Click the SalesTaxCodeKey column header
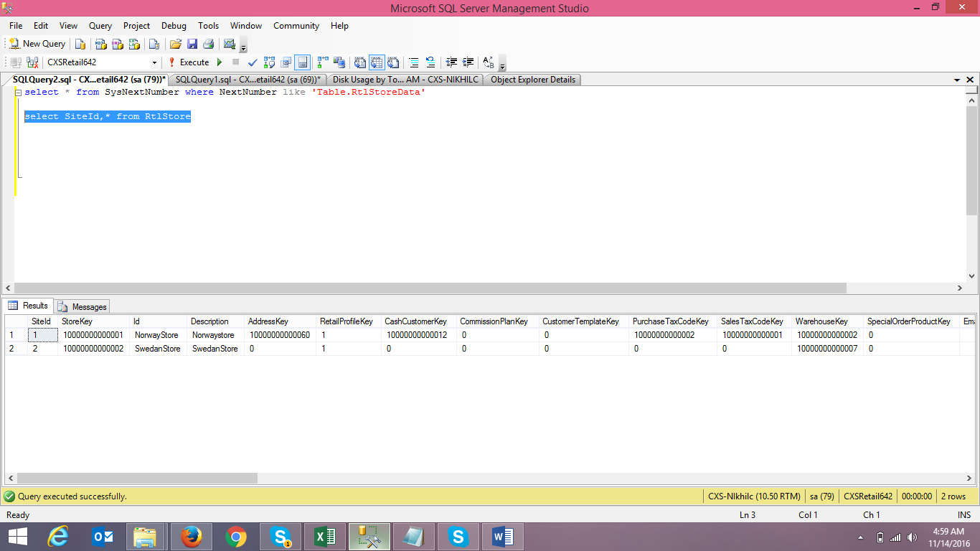The height and width of the screenshot is (551, 980). 755,321
